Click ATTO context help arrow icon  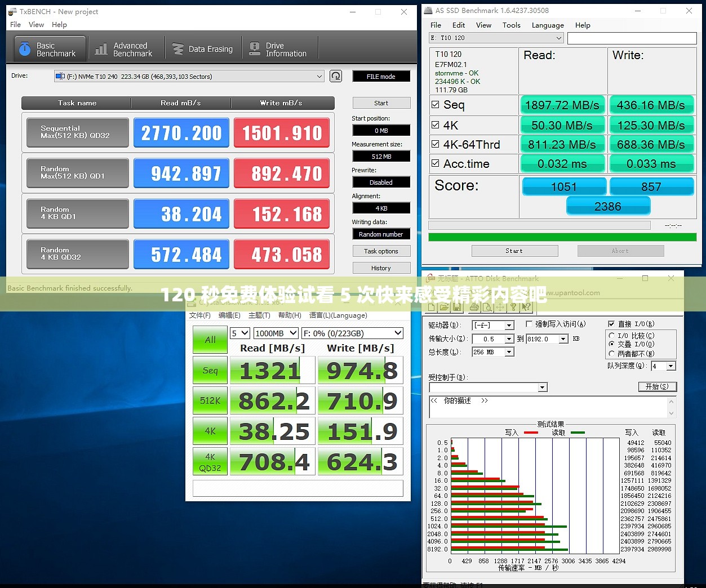(526, 307)
